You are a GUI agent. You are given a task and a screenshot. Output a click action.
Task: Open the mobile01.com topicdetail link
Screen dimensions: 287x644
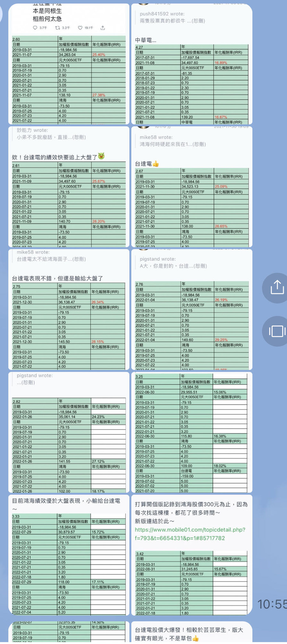pos(190,534)
